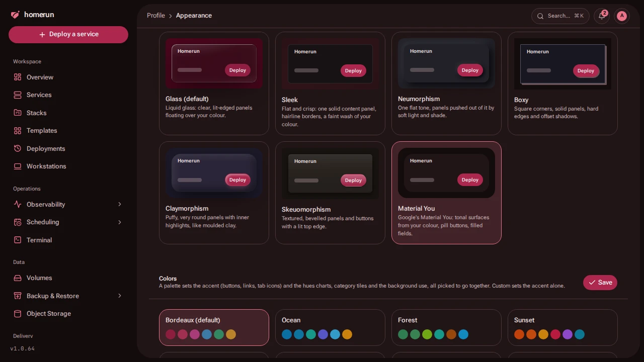Click the Scheduling calendar icon
The height and width of the screenshot is (362, 644).
(18, 222)
